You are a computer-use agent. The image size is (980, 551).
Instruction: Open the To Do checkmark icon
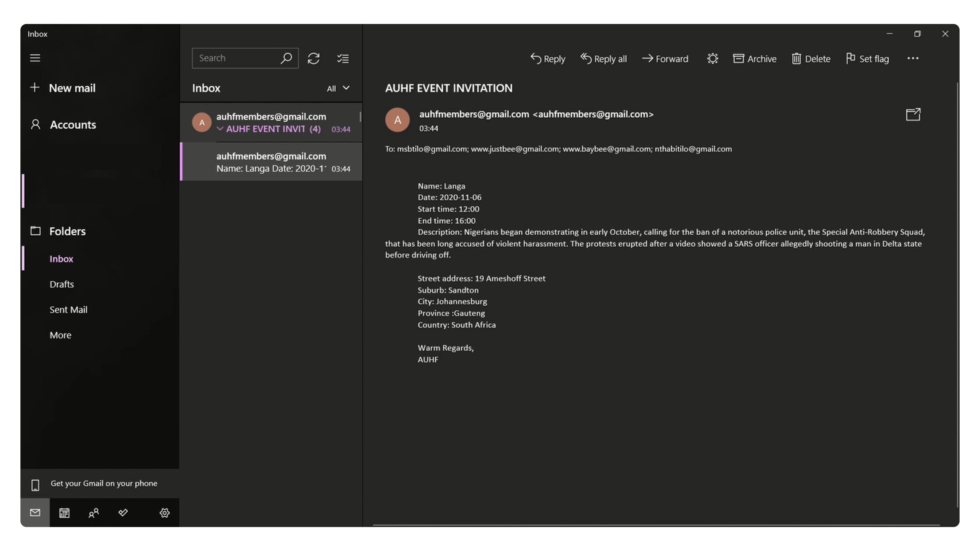point(123,512)
